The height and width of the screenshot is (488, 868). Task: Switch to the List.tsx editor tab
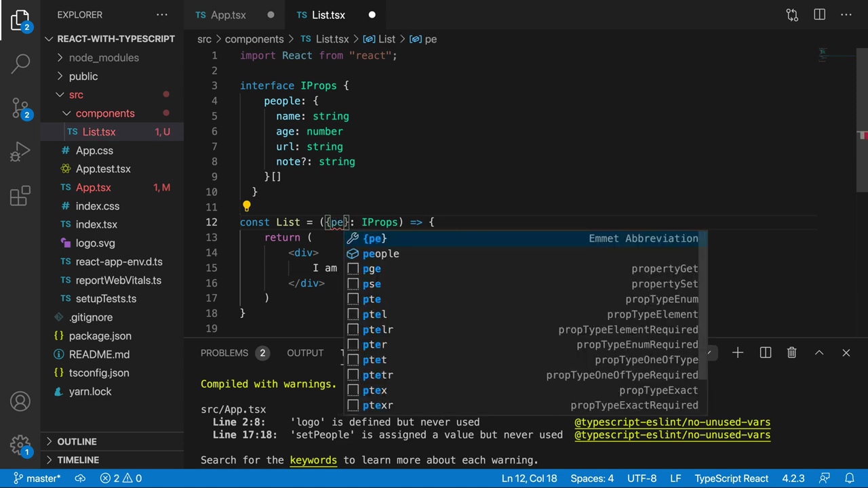tap(336, 15)
